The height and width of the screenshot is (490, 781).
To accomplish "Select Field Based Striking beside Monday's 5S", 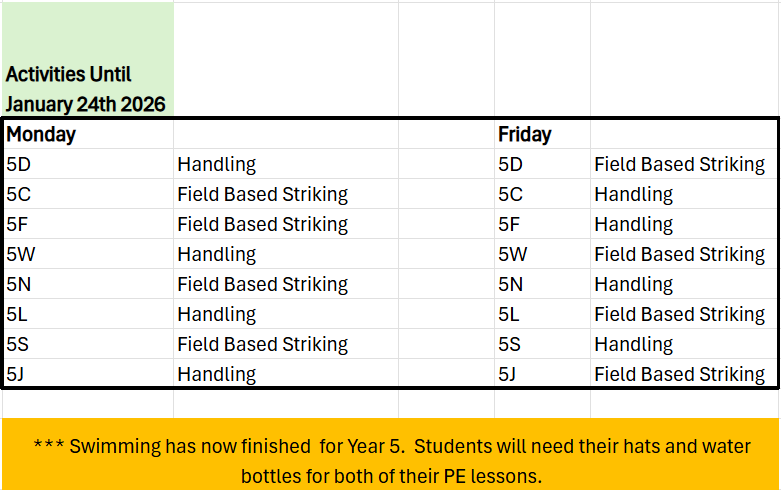I will [263, 344].
